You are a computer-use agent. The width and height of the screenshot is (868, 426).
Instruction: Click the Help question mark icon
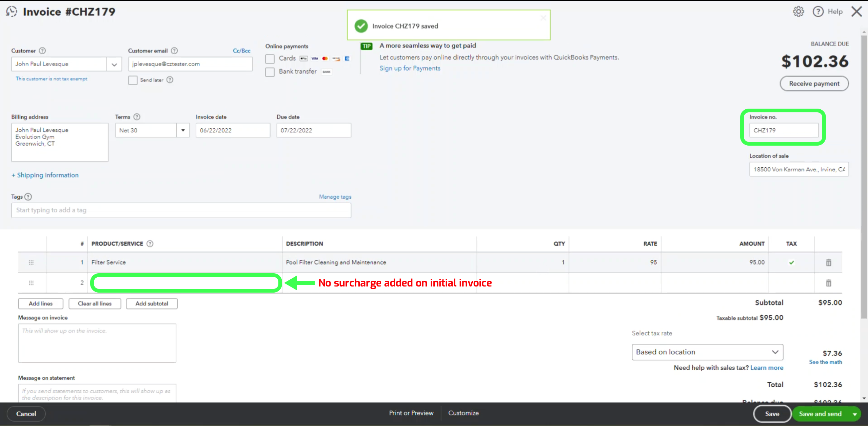pyautogui.click(x=818, y=11)
